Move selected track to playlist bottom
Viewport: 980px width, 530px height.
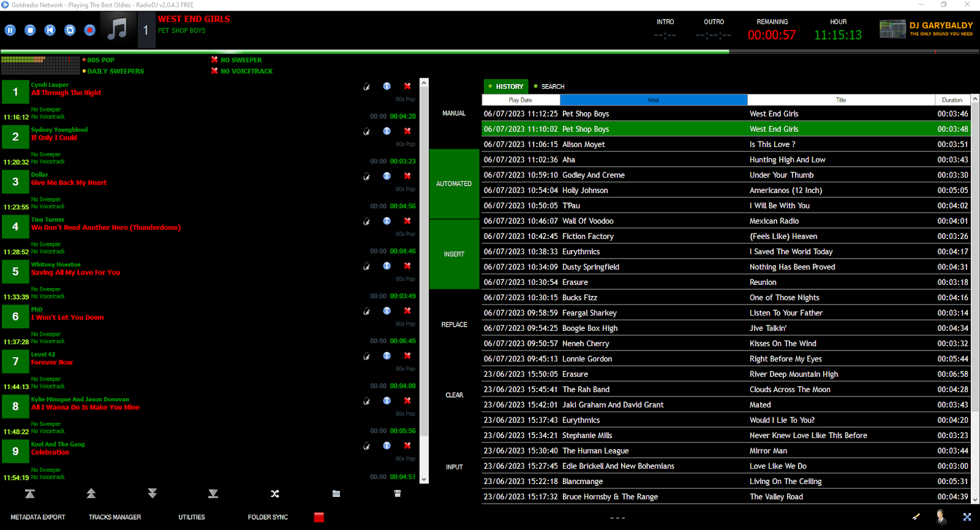[x=213, y=493]
